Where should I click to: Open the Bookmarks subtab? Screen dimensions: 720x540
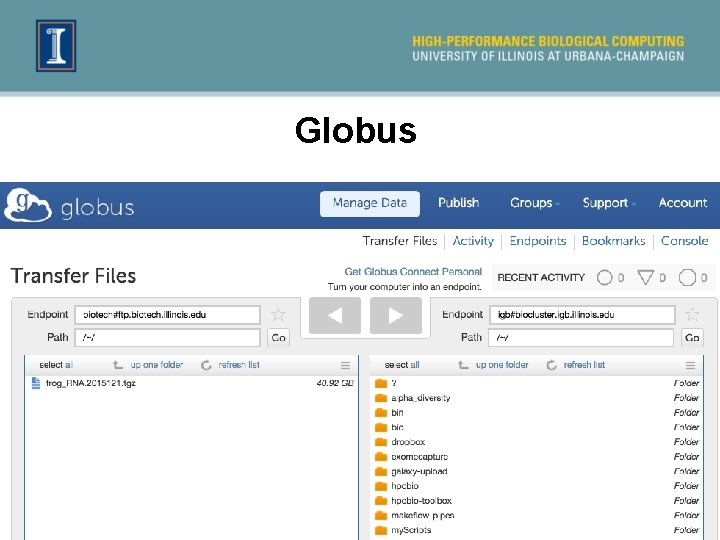(613, 241)
